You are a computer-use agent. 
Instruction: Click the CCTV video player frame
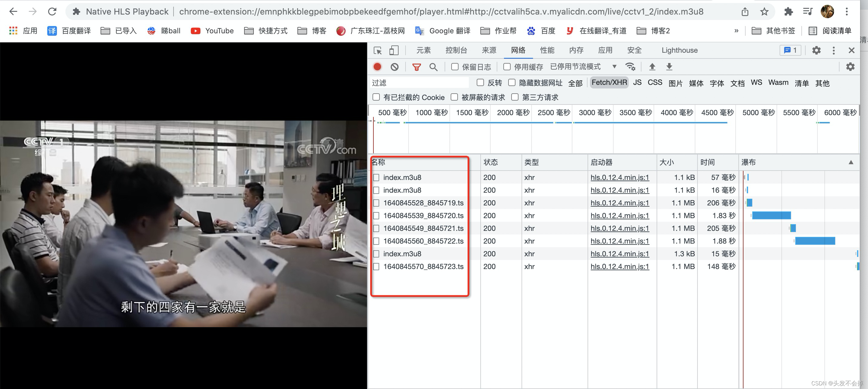click(x=184, y=224)
